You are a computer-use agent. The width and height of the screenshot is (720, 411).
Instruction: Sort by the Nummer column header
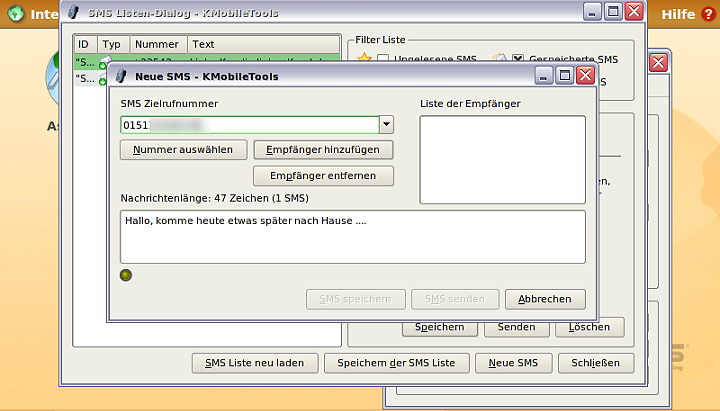[x=158, y=44]
